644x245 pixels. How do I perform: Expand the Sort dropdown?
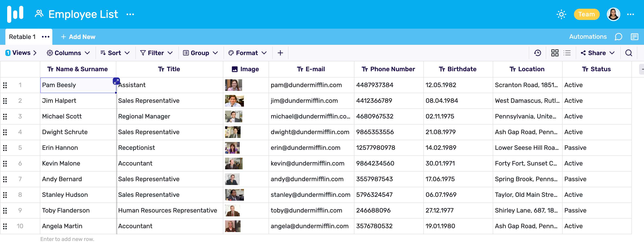[x=115, y=54]
